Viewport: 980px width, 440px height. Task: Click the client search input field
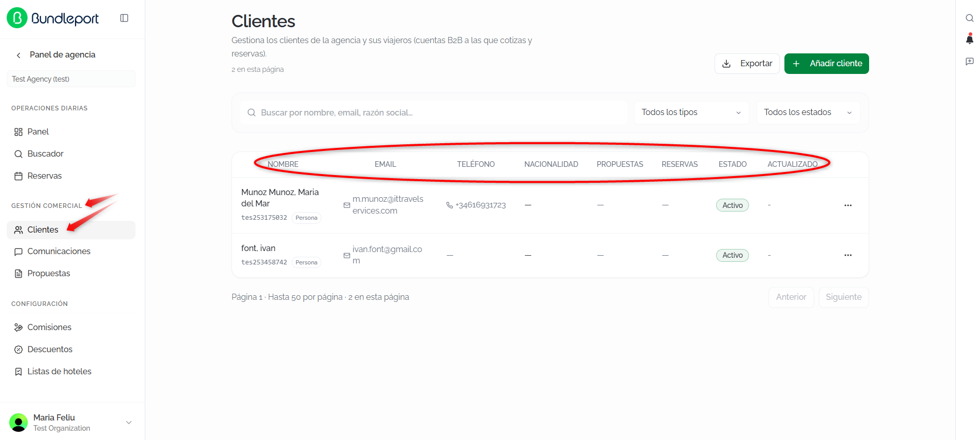[x=434, y=112]
